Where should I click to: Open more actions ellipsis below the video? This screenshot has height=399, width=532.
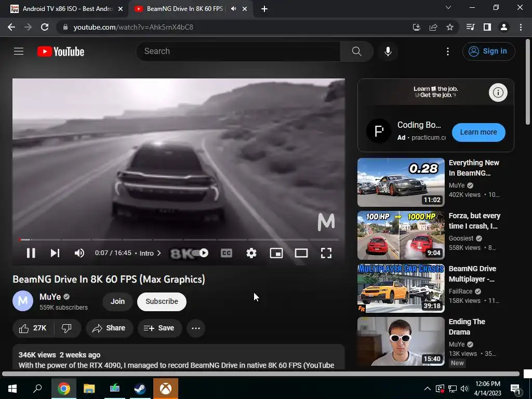coord(196,328)
